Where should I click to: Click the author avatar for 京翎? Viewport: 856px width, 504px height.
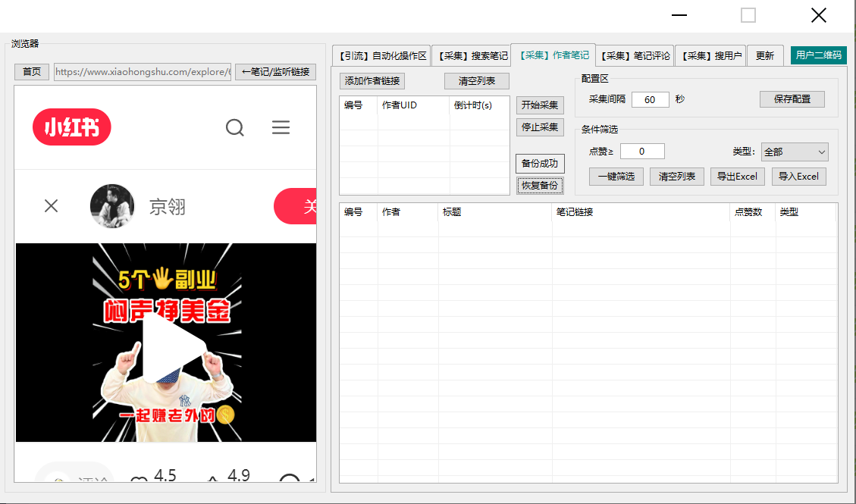(x=111, y=206)
